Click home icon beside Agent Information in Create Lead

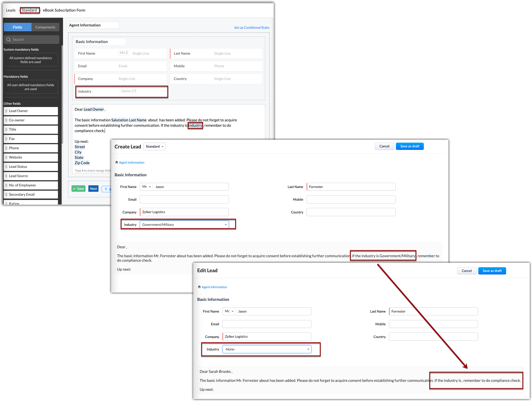tap(117, 162)
